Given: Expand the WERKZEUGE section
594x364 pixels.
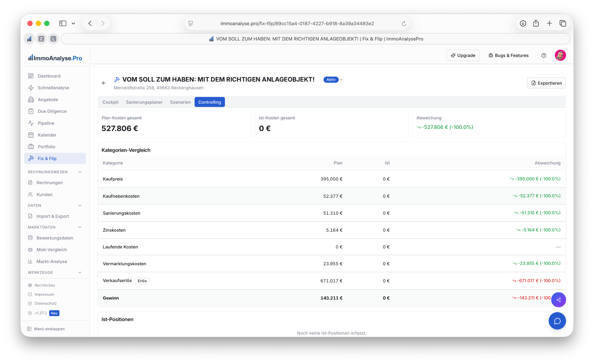Looking at the screenshot, I should coord(80,273).
